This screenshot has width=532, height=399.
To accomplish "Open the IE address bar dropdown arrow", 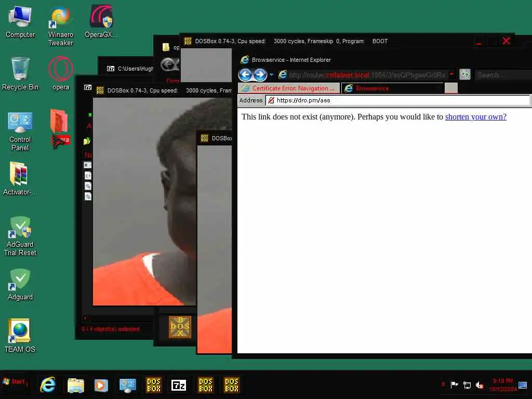I will [451, 74].
